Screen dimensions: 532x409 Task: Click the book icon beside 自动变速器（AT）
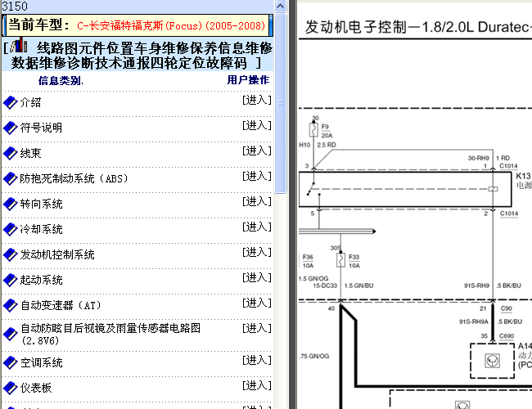[x=10, y=305]
